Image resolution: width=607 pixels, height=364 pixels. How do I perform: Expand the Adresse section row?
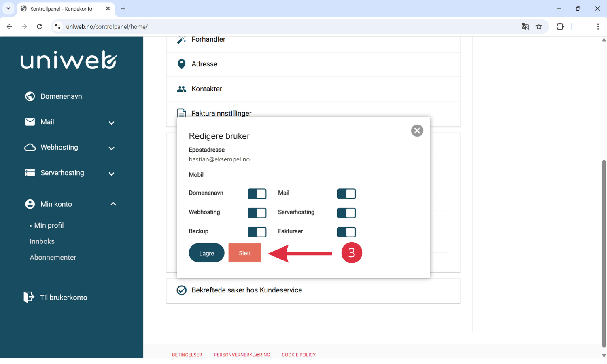pos(313,64)
